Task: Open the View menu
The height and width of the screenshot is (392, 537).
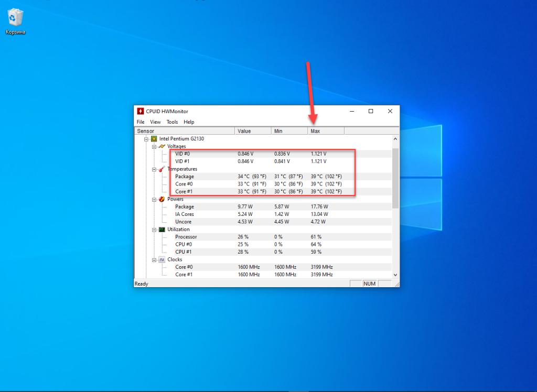Action: [155, 122]
